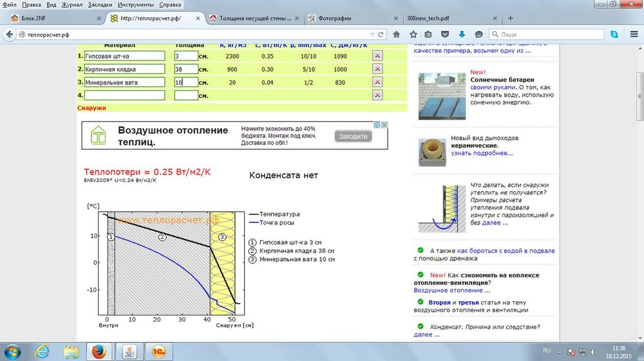Viewport: 644px width, 361px height.
Task: Delete the Минеральная вата layer row
Action: [377, 82]
